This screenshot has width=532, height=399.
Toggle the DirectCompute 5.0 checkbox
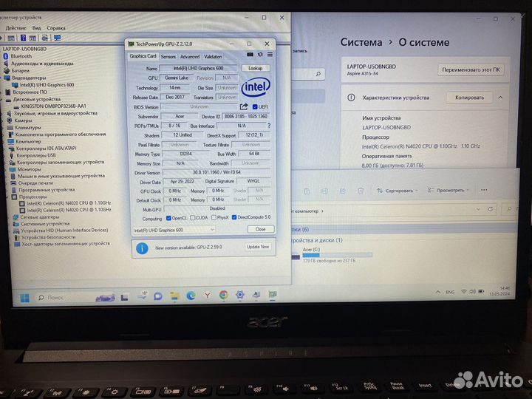tap(234, 217)
